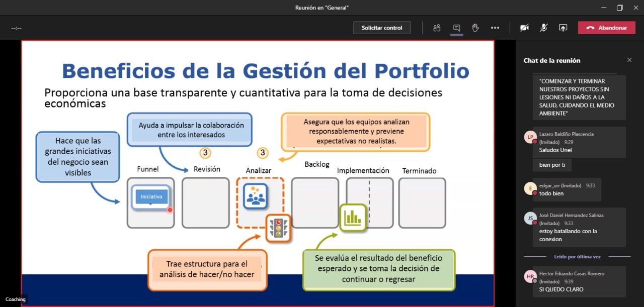
Task: Select the blue Iniciativa card in Funnel
Action: pyautogui.click(x=151, y=197)
